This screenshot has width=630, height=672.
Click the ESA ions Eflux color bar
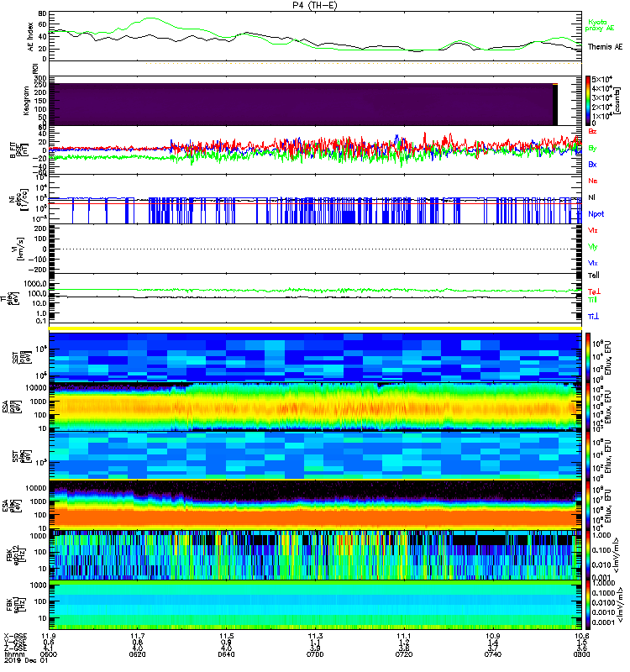(x=589, y=407)
